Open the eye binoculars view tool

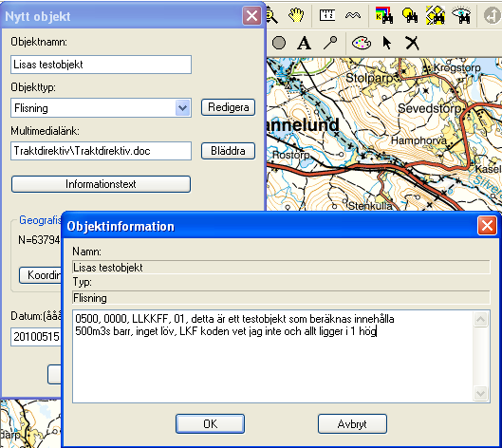[x=461, y=15]
